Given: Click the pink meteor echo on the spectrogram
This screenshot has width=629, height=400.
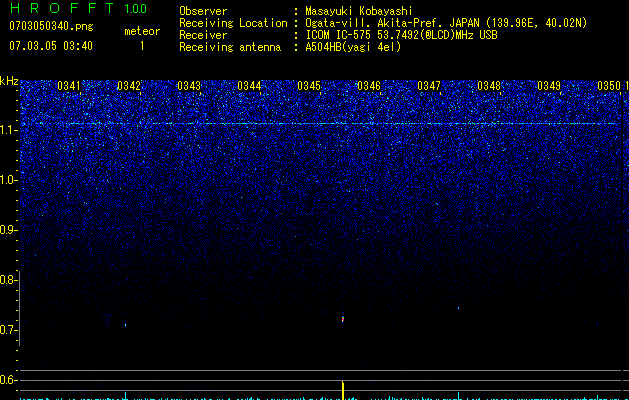Looking at the screenshot, I should (343, 320).
